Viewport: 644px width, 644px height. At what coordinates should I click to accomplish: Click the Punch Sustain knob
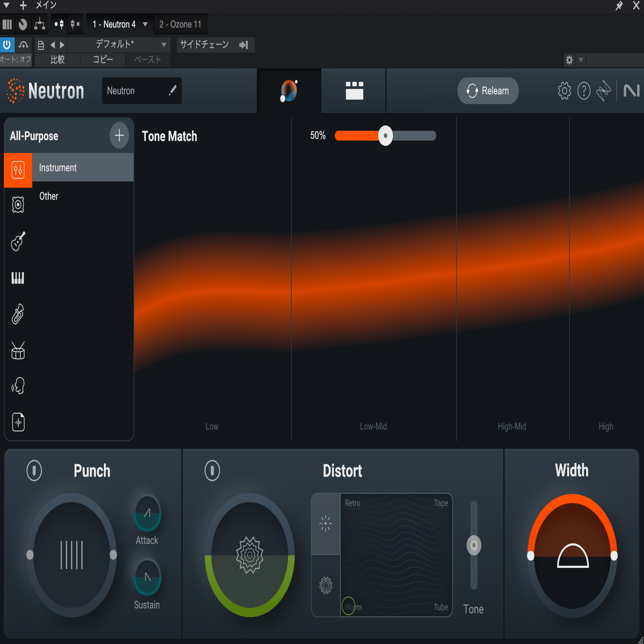pyautogui.click(x=147, y=577)
